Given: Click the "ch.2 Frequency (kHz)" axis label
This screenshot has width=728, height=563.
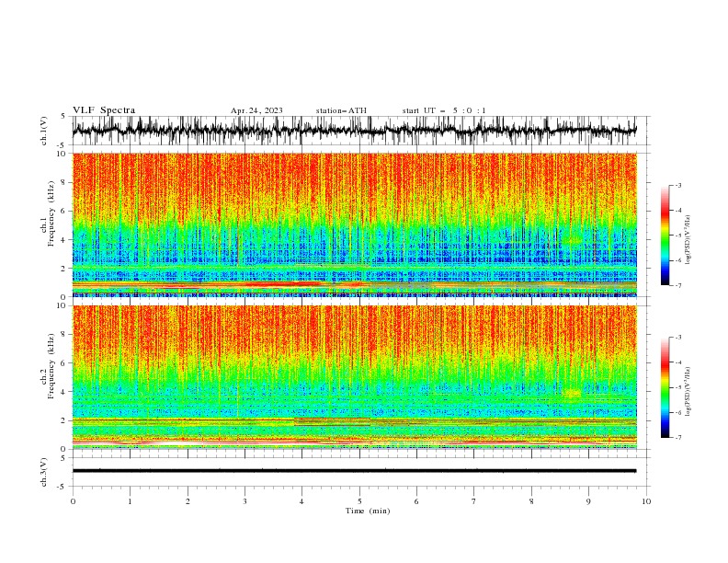Looking at the screenshot, I should 48,366.
